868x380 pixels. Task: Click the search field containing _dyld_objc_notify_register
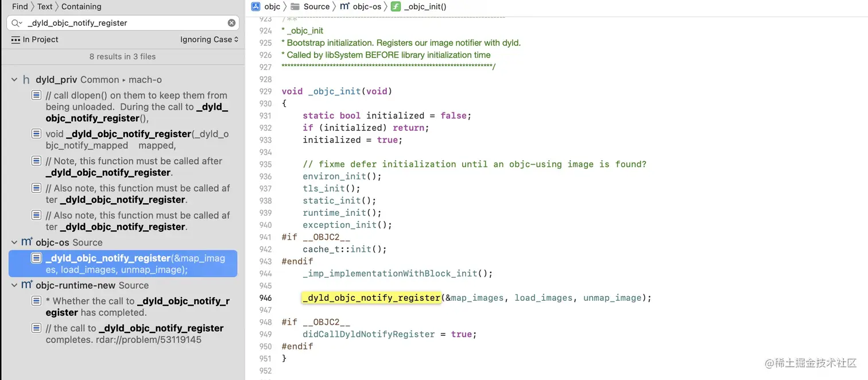123,23
